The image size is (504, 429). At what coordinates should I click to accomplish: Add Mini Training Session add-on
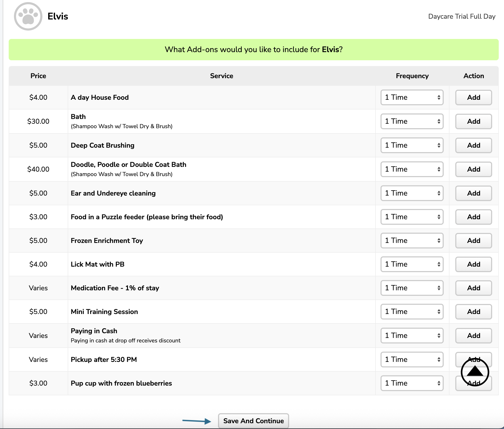[473, 312]
